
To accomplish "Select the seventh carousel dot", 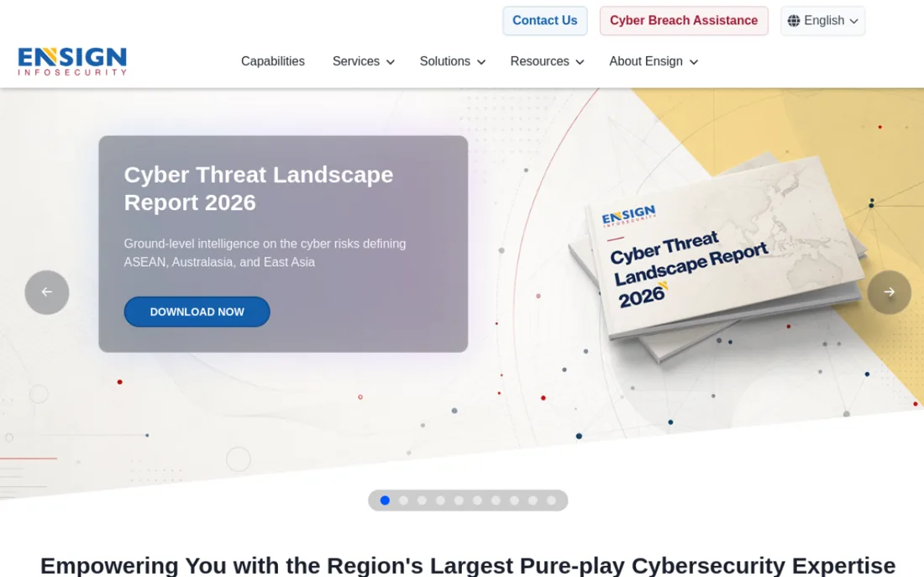I will click(x=496, y=501).
